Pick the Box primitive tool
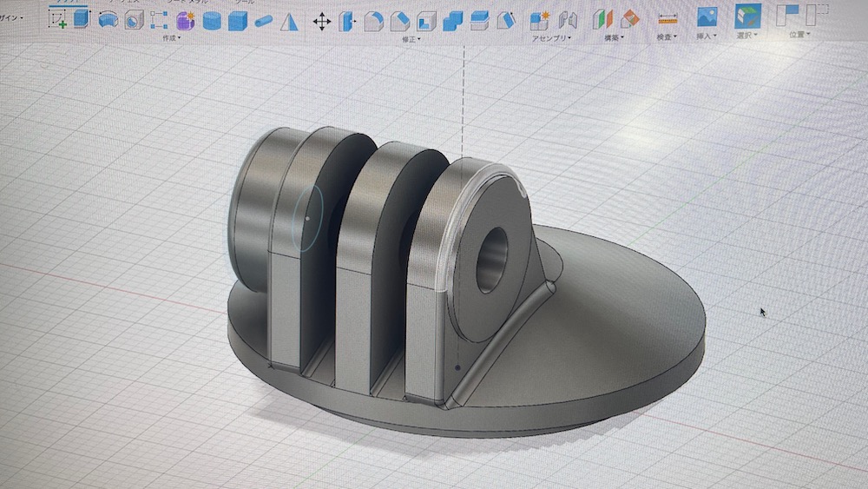This screenshot has width=868, height=489. pyautogui.click(x=237, y=22)
